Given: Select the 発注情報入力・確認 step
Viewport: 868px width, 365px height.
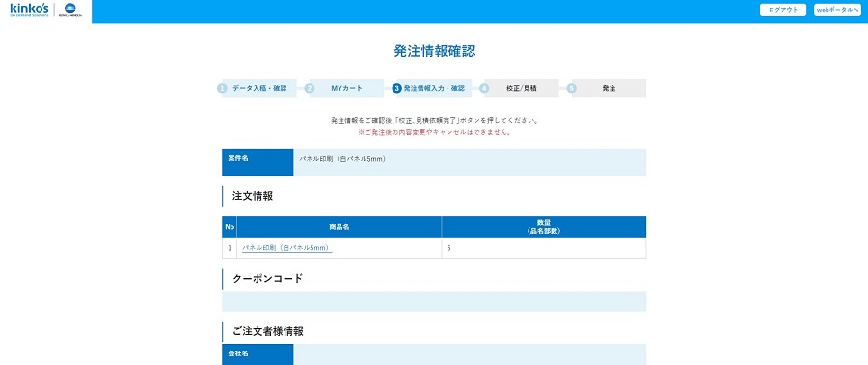Looking at the screenshot, I should (x=434, y=88).
